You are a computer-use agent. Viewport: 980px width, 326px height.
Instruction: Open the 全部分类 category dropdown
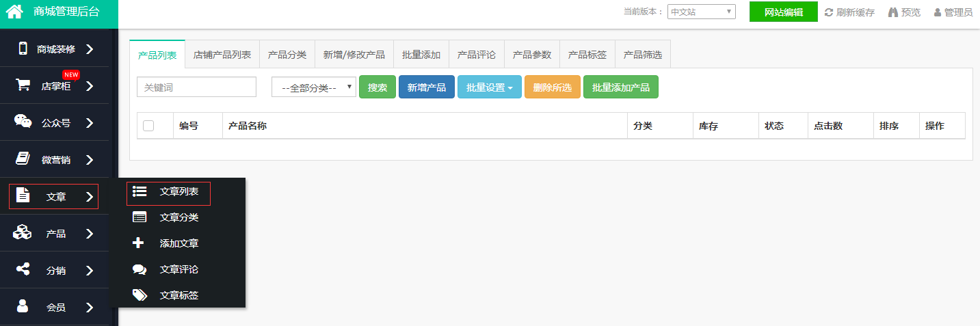[314, 87]
